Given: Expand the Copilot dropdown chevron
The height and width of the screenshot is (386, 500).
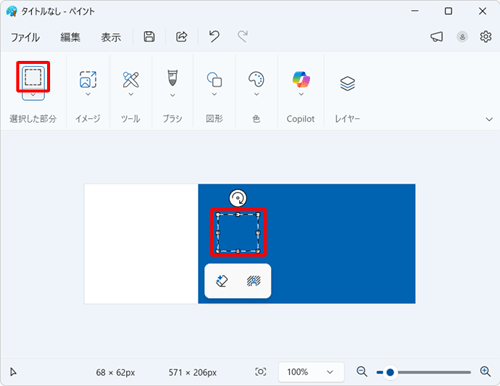Looking at the screenshot, I should point(301,94).
